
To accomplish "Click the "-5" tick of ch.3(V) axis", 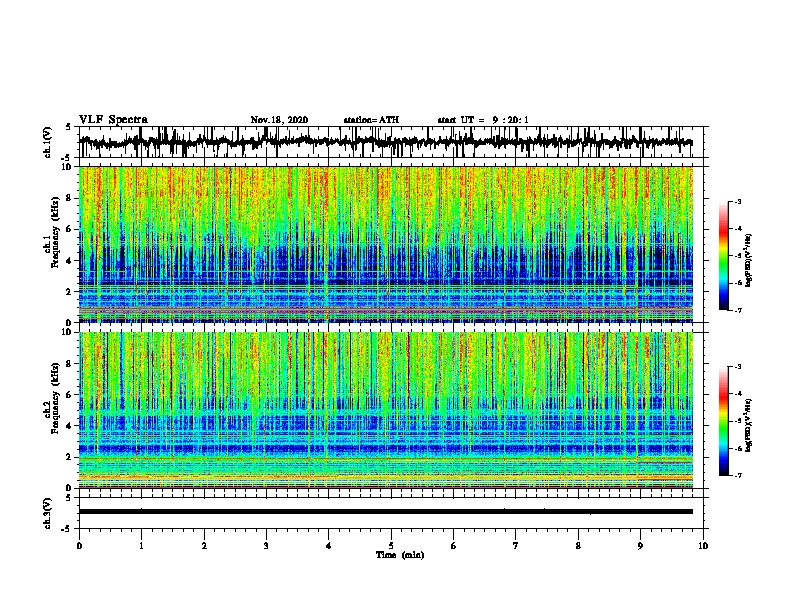I will coord(67,529).
